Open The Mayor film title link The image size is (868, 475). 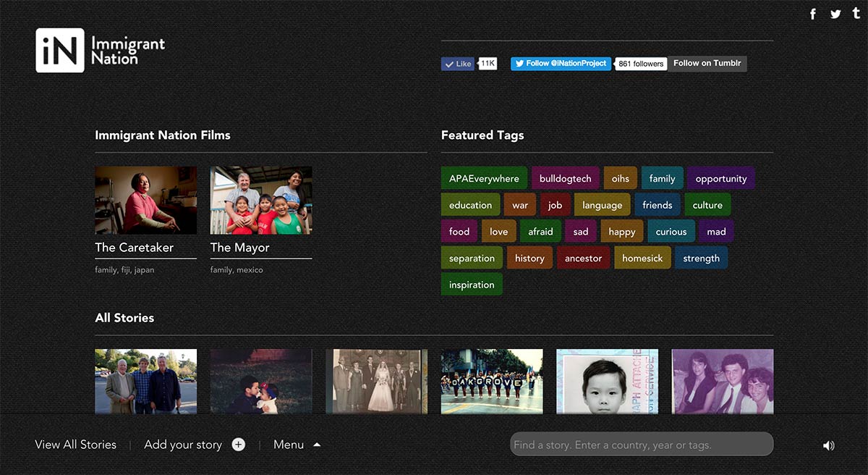pyautogui.click(x=239, y=248)
